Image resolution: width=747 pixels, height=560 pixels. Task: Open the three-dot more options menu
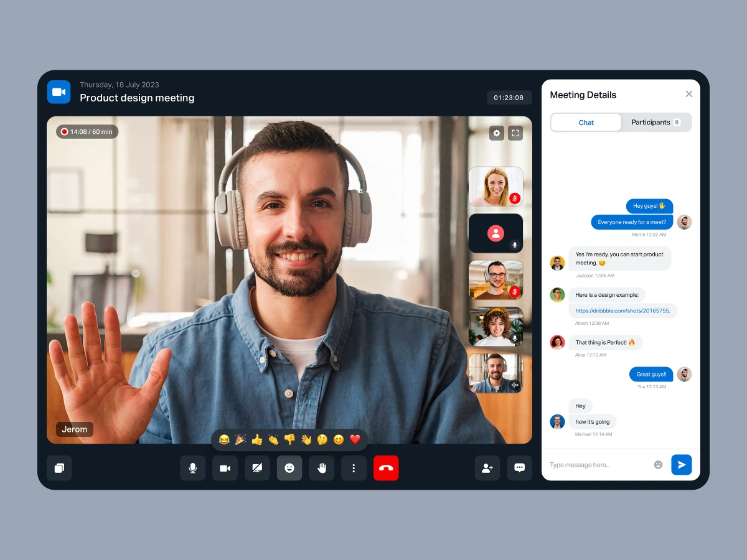click(354, 468)
